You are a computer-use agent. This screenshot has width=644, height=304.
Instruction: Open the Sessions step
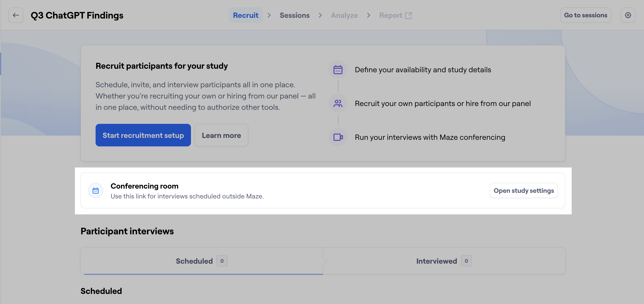[x=295, y=15]
